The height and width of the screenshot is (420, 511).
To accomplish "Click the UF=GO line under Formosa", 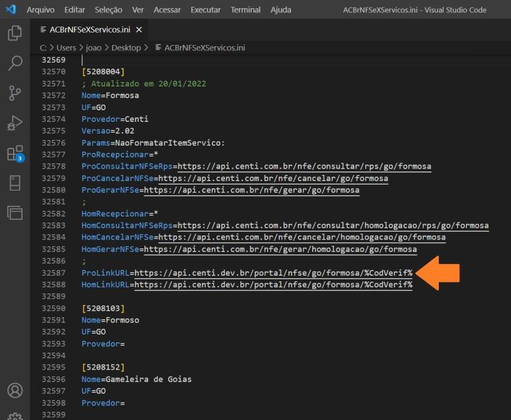I will pos(93,108).
